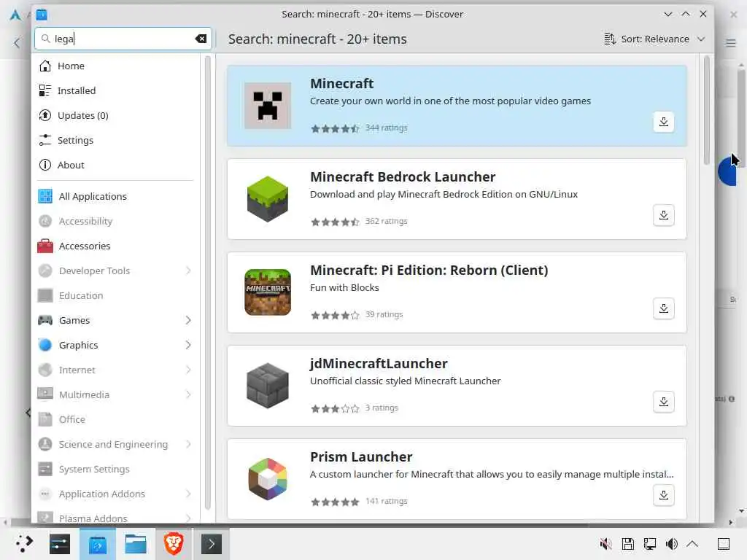Unmute the microphone tray icon
This screenshot has height=560, width=747.
point(605,544)
